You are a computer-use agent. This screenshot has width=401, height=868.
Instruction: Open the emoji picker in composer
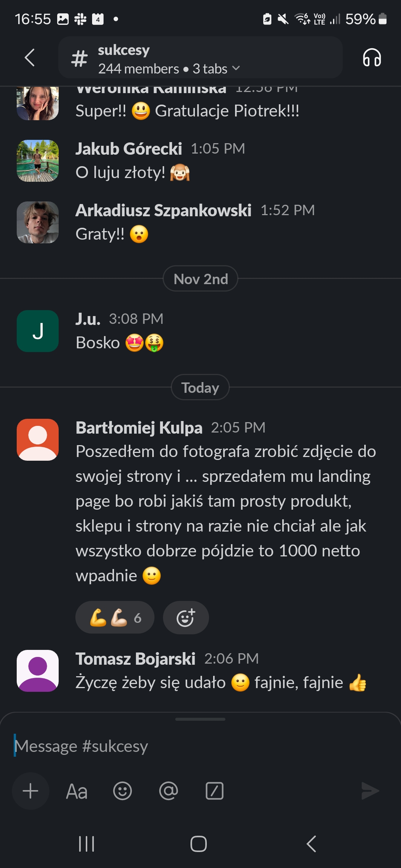pos(123,791)
